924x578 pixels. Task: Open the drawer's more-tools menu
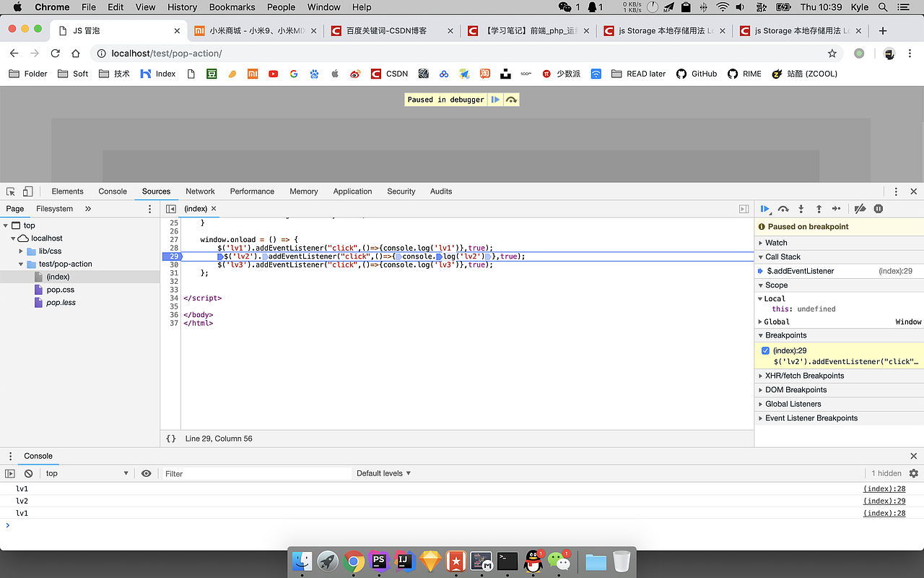click(10, 456)
